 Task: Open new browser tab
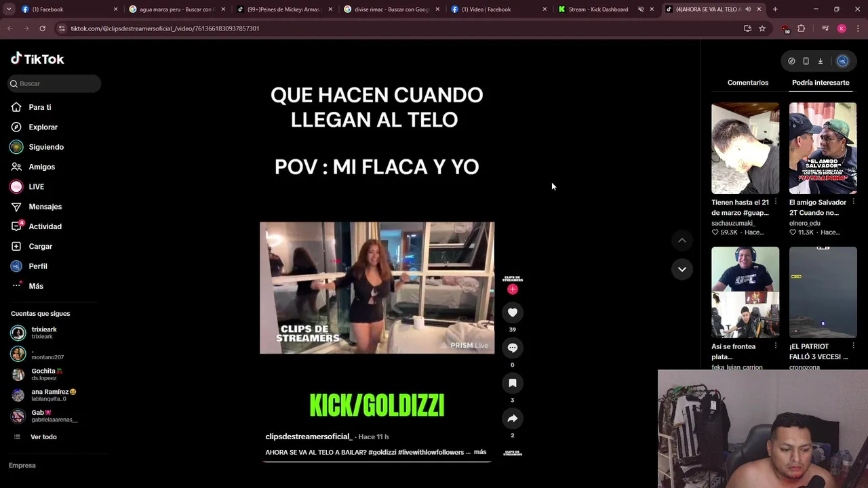point(775,9)
